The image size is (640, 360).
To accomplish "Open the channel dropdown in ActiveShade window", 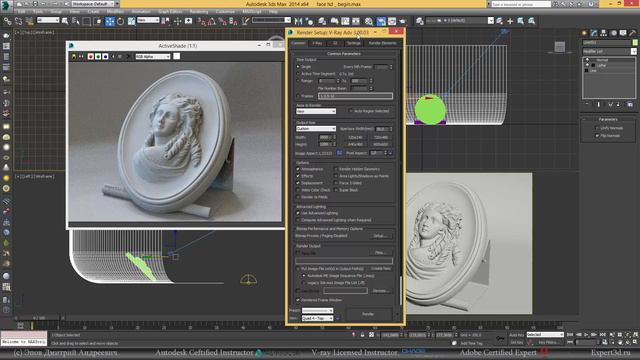I will click(x=153, y=57).
